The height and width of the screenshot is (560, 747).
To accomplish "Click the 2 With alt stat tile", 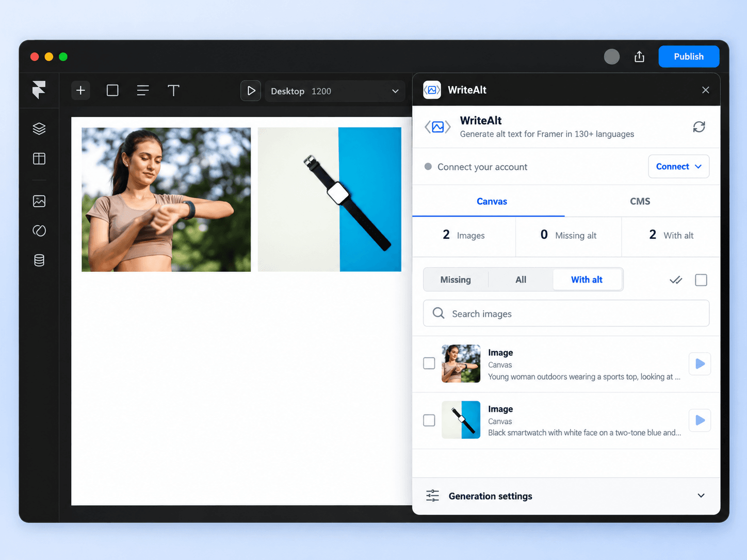I will pyautogui.click(x=671, y=236).
